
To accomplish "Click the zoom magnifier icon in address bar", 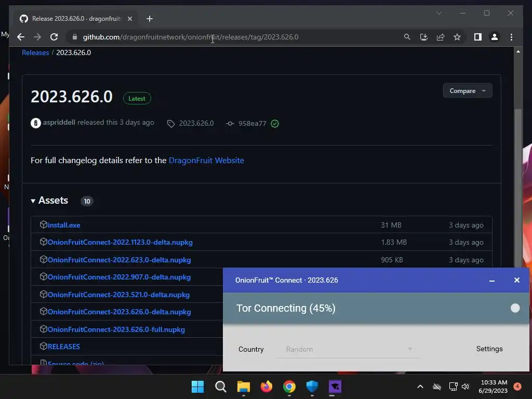I will tap(407, 37).
